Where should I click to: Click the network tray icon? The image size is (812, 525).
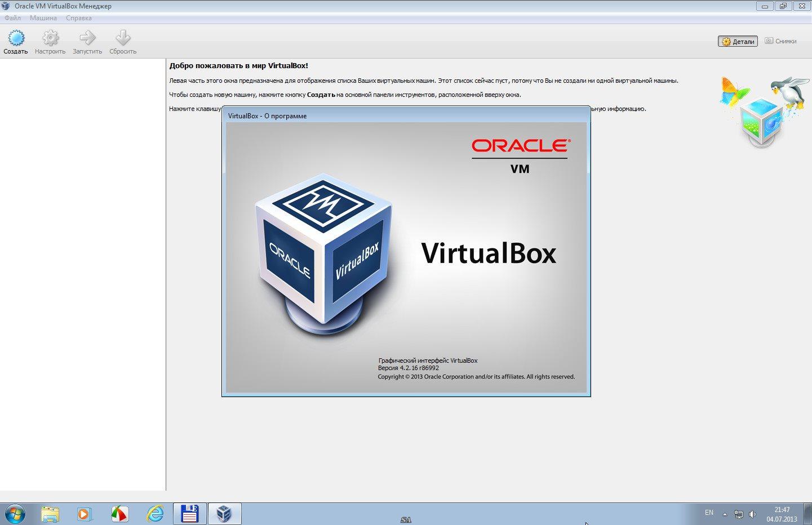738,514
